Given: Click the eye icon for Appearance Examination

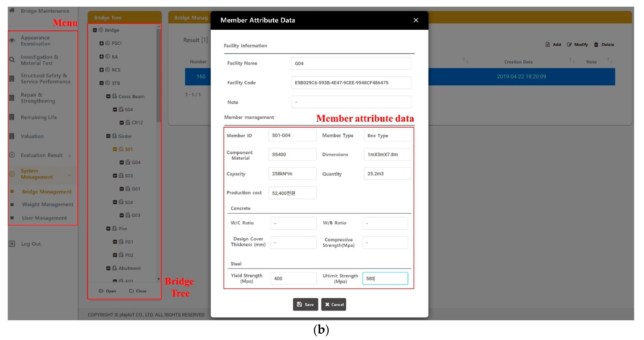Looking at the screenshot, I should pos(12,41).
